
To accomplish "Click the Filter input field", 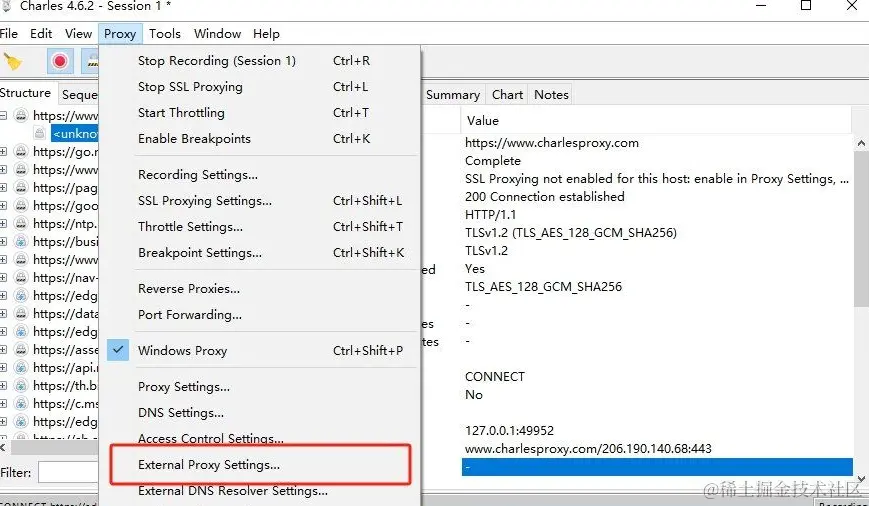I will coord(68,473).
